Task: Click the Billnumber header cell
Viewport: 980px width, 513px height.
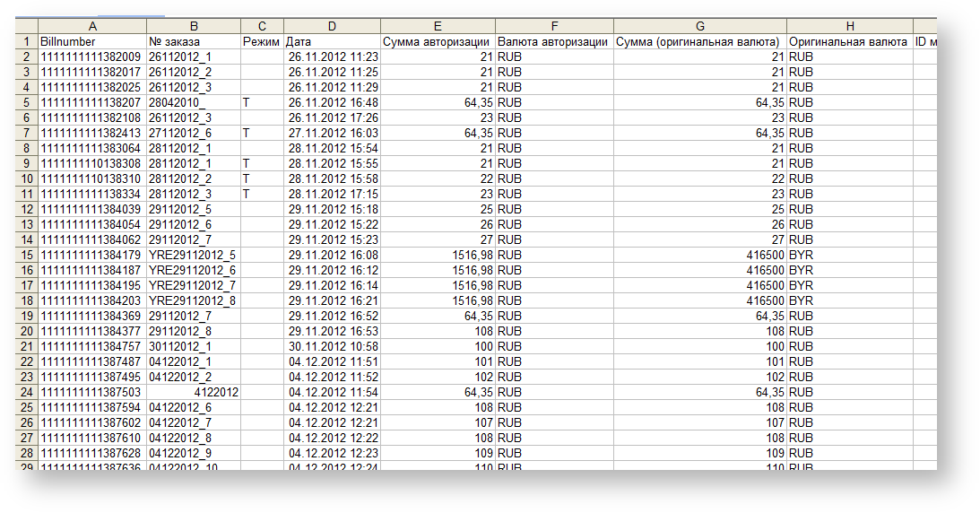Action: point(92,41)
